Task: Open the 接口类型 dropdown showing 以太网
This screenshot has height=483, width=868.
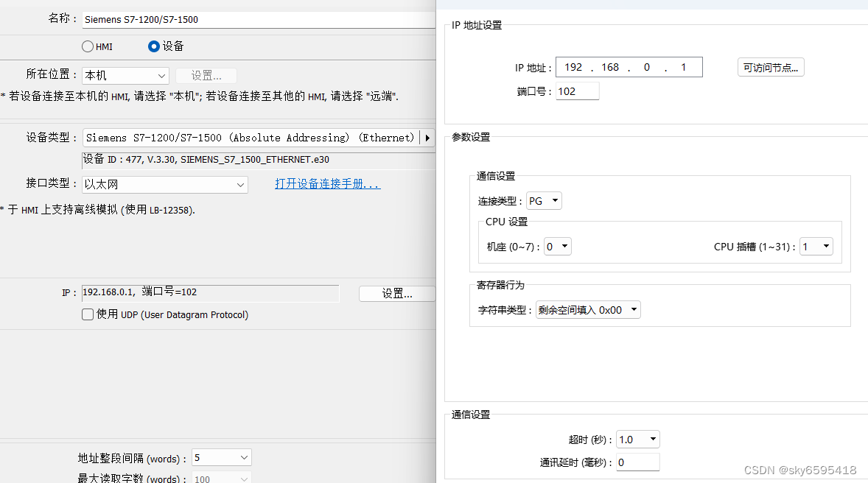Action: [x=165, y=184]
